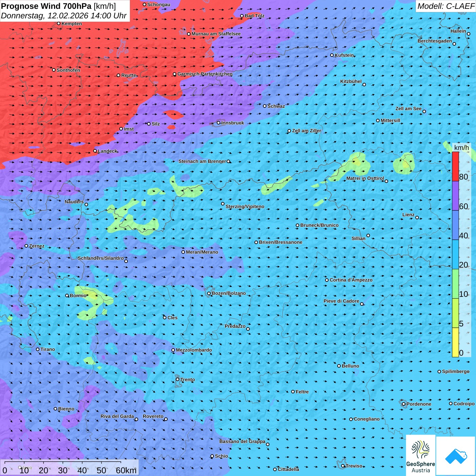Viewport: 476px width, 476px height.
Task: Click the red 80 km/h legend swatch
Action: click(455, 166)
